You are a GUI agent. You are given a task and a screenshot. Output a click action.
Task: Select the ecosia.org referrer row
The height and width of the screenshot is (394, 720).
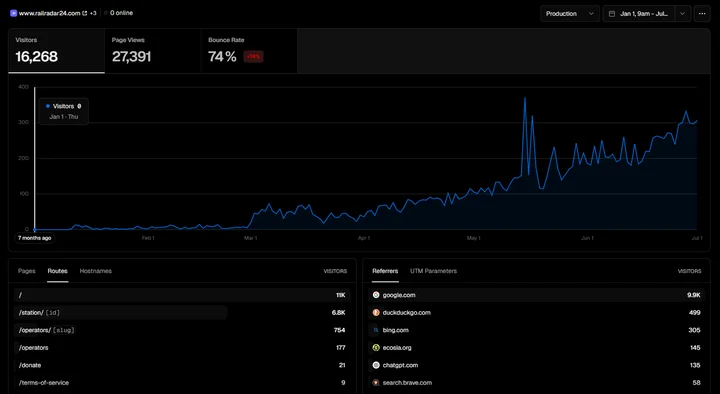[536, 348]
